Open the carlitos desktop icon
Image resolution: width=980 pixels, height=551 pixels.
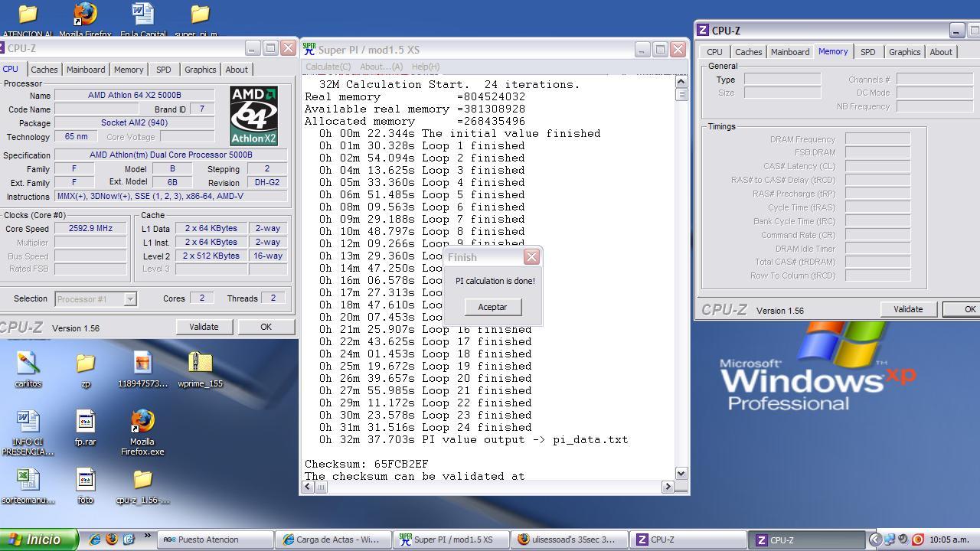pyautogui.click(x=28, y=369)
